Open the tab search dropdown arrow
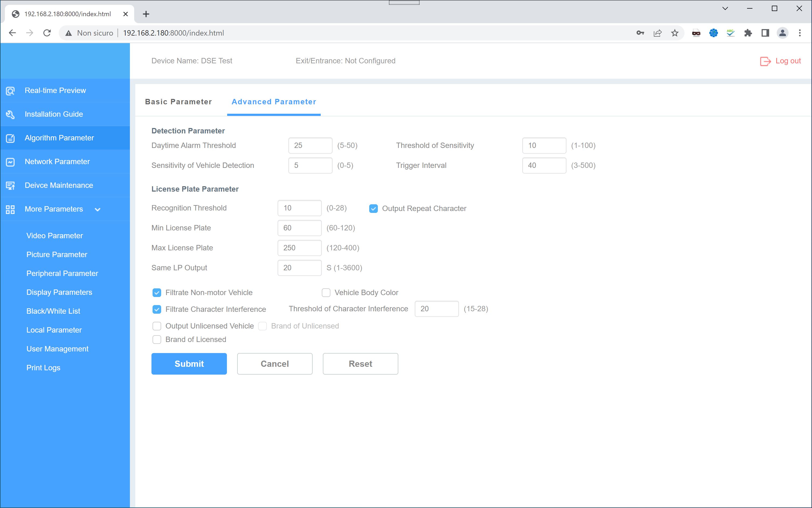812x508 pixels. coord(725,9)
